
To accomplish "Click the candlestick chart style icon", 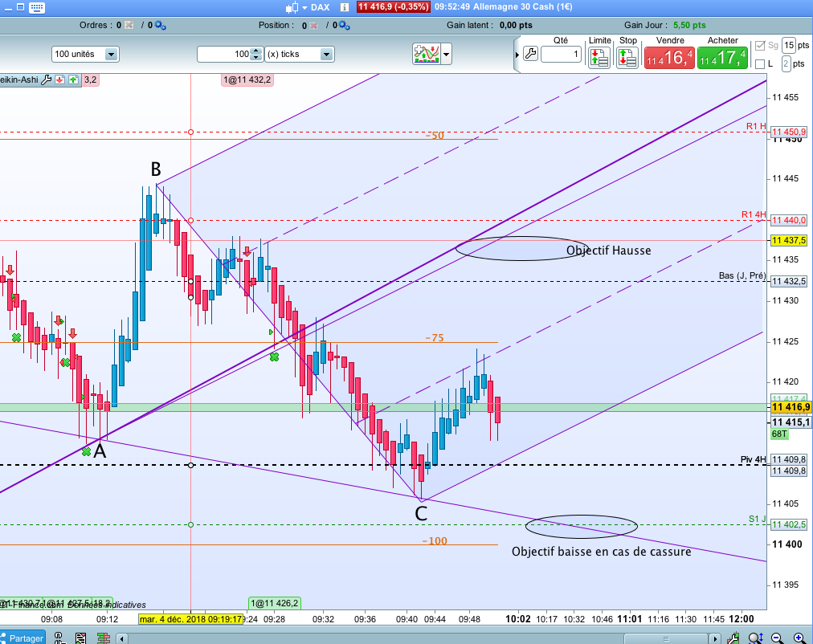I will click(x=292, y=7).
